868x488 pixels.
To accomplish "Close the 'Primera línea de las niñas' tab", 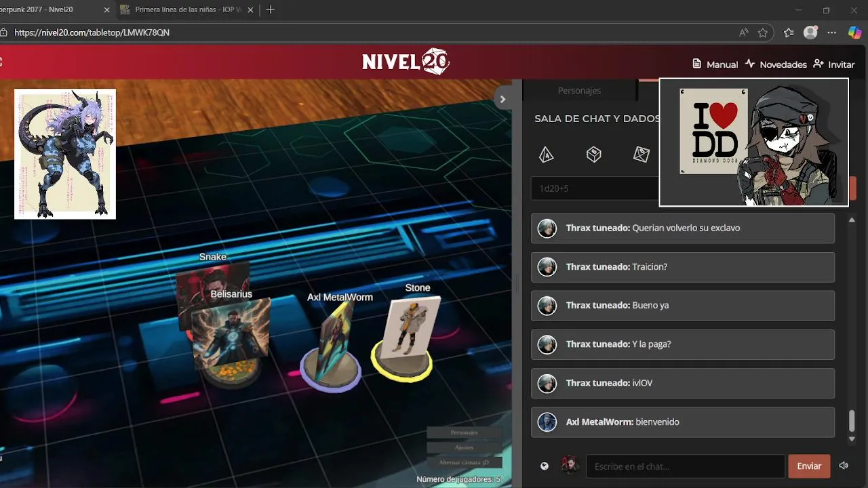I will tap(251, 10).
